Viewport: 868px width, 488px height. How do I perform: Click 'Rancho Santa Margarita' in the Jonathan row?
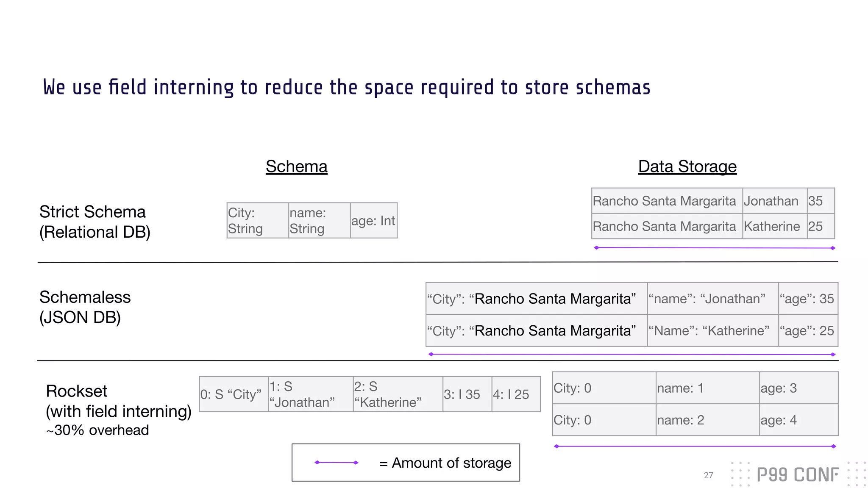pos(667,201)
